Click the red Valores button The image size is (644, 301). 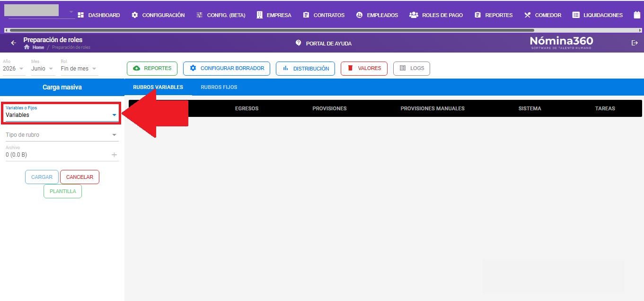pos(364,68)
